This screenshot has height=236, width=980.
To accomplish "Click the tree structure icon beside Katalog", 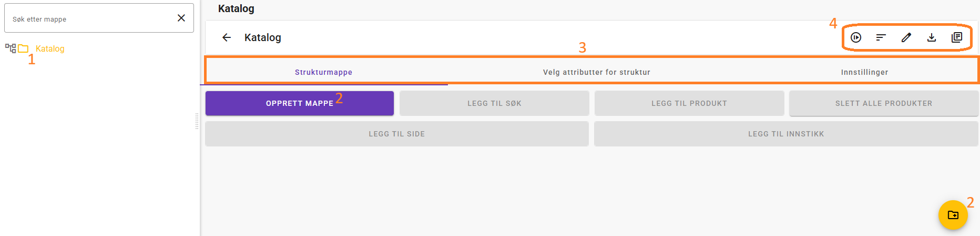I will click(x=11, y=48).
